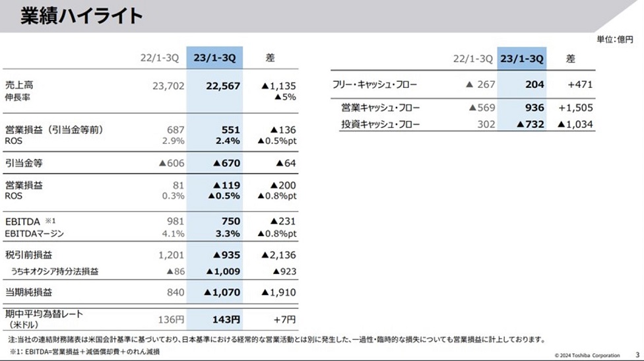
Task: Select the highlighted 23/1-3Q header in left table
Action: pyautogui.click(x=215, y=58)
